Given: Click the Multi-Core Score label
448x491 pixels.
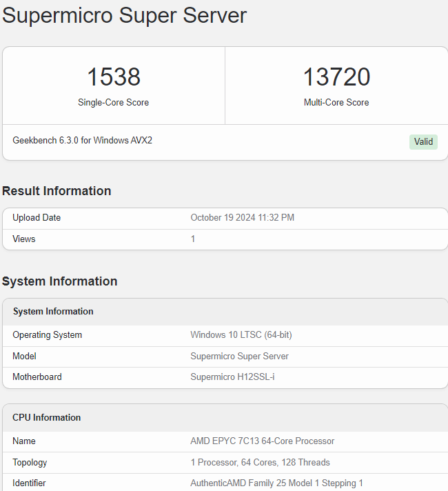Looking at the screenshot, I should point(336,103).
